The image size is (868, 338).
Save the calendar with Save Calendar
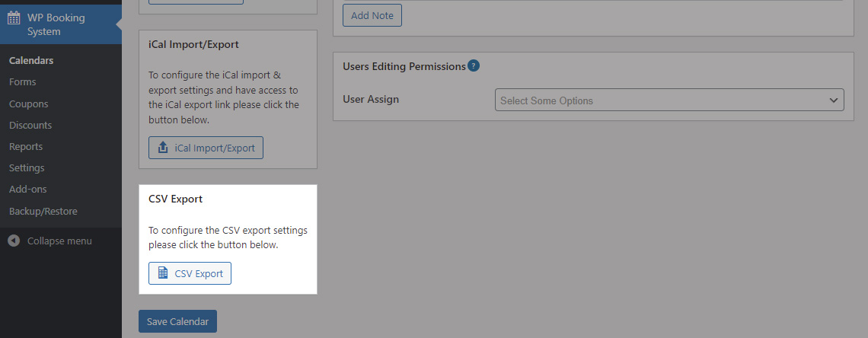177,321
